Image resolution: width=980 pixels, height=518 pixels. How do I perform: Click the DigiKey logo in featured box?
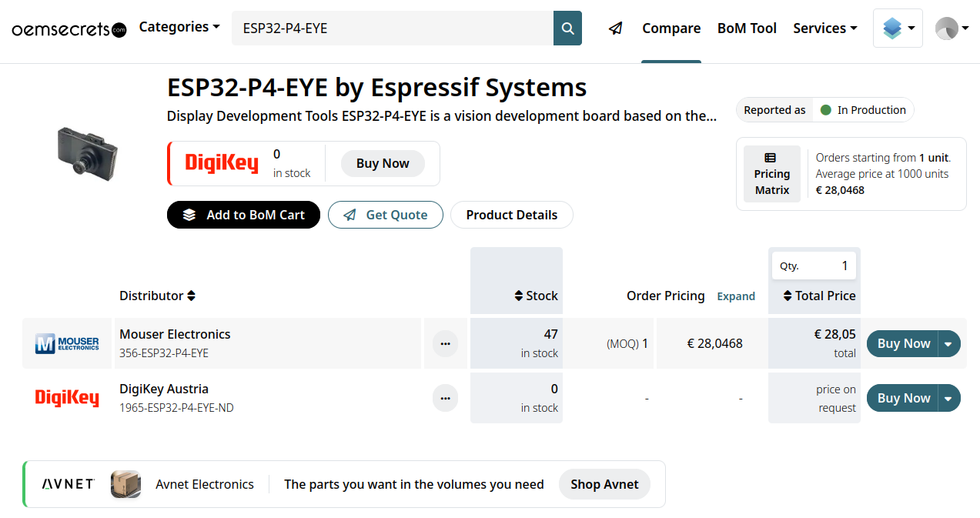(x=222, y=163)
